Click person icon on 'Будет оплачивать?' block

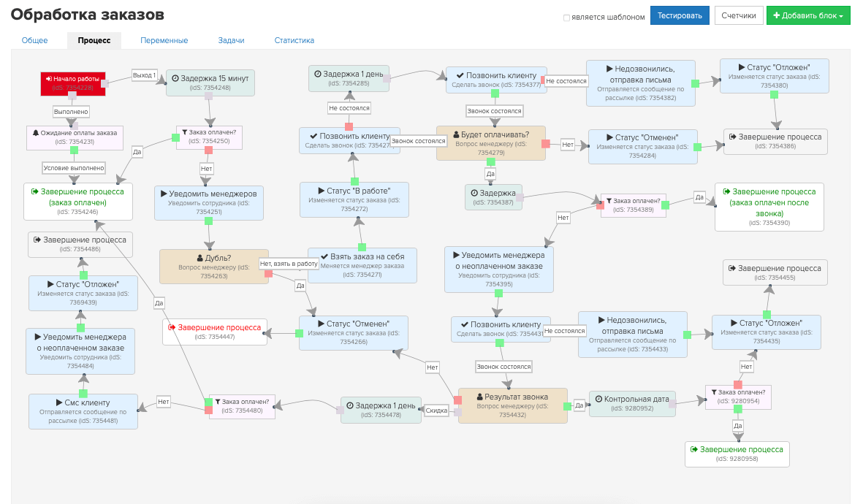(456, 135)
